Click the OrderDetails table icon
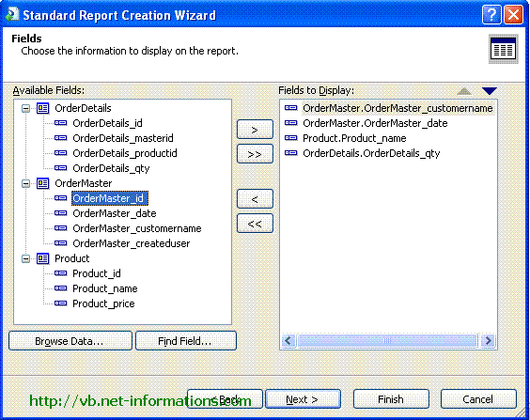Image resolution: width=530 pixels, height=420 pixels. point(43,108)
